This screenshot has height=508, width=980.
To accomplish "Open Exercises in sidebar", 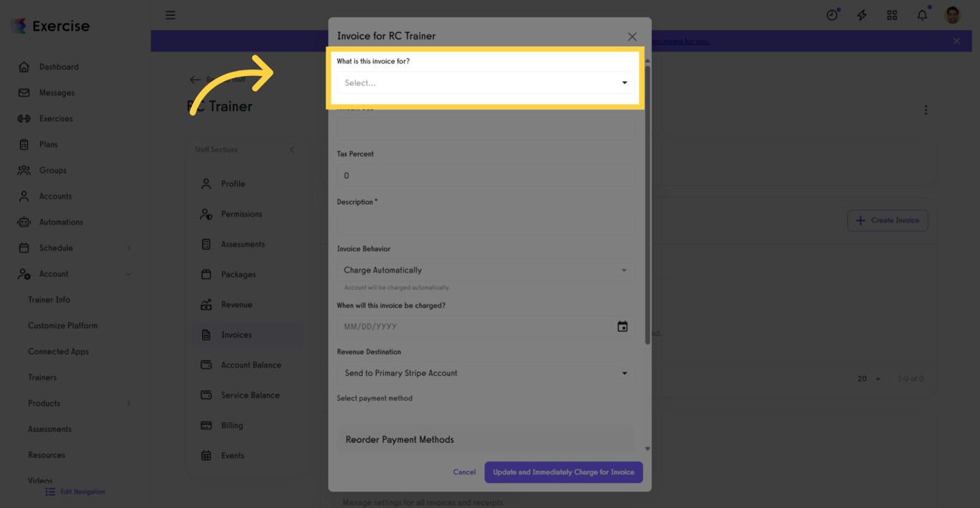I will coord(55,118).
